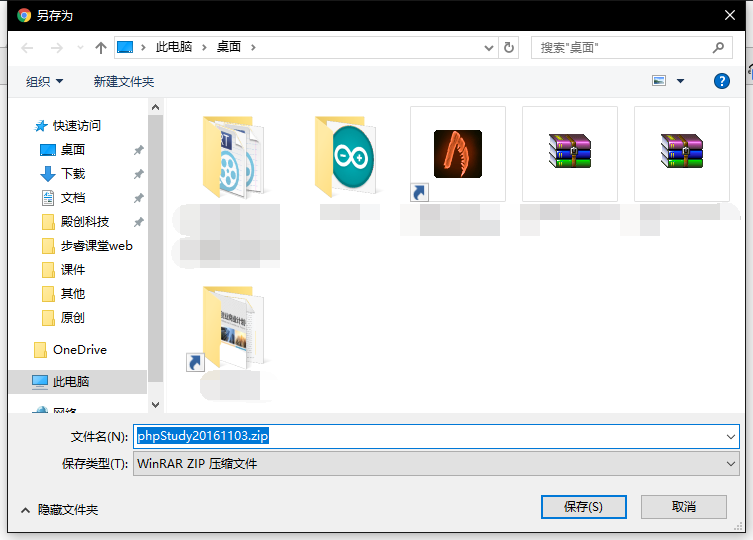Select 桌面 in the address breadcrumb
This screenshot has width=753, height=540.
[229, 47]
